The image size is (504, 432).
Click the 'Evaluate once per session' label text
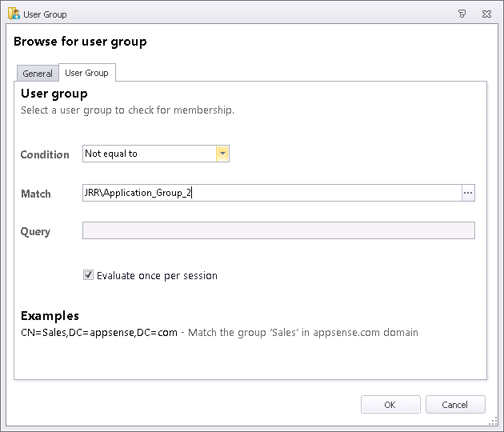click(x=157, y=275)
